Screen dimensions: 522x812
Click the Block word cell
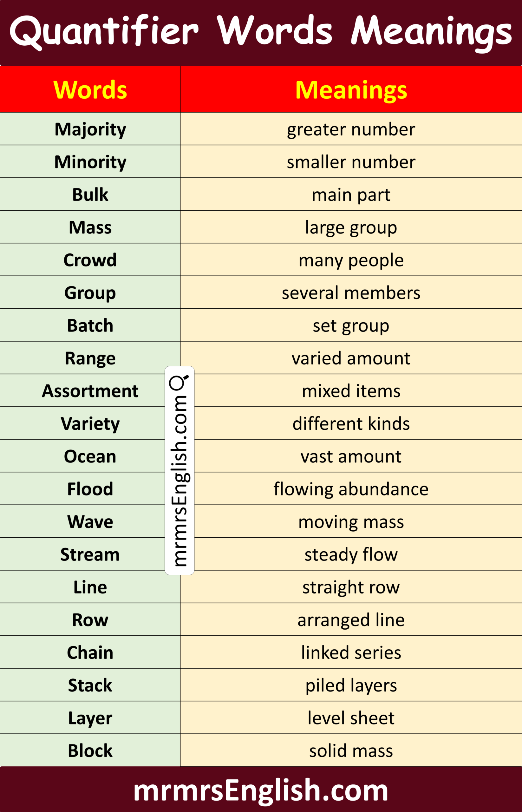[90, 750]
